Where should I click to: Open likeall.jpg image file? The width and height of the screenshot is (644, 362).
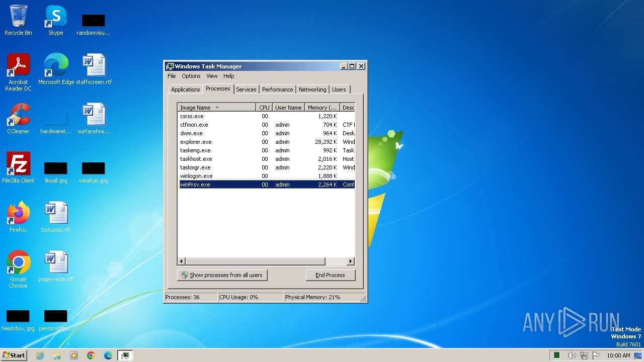click(56, 172)
